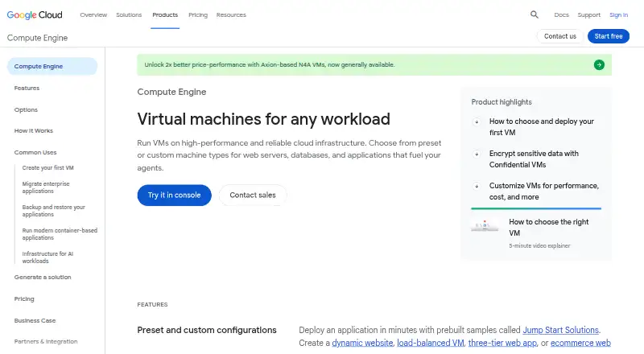
Task: Jump to Common Uses in sidebar
Action: coord(35,152)
